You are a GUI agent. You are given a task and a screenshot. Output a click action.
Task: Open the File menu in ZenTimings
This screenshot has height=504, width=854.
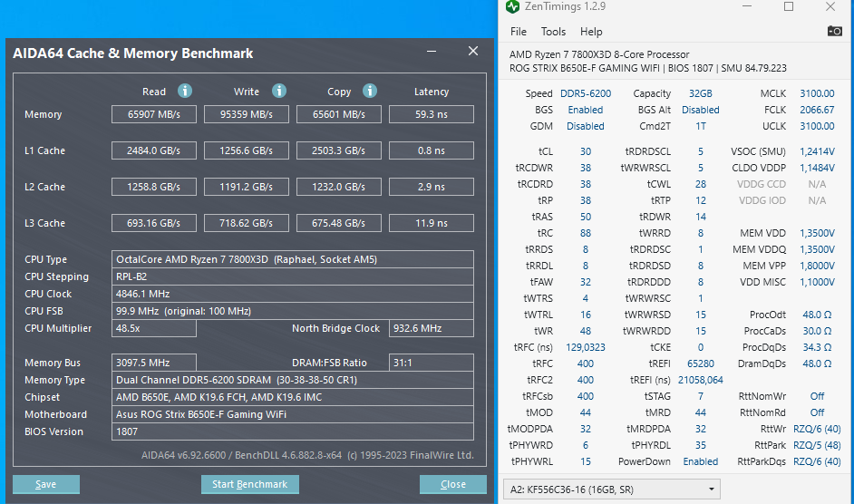click(518, 32)
